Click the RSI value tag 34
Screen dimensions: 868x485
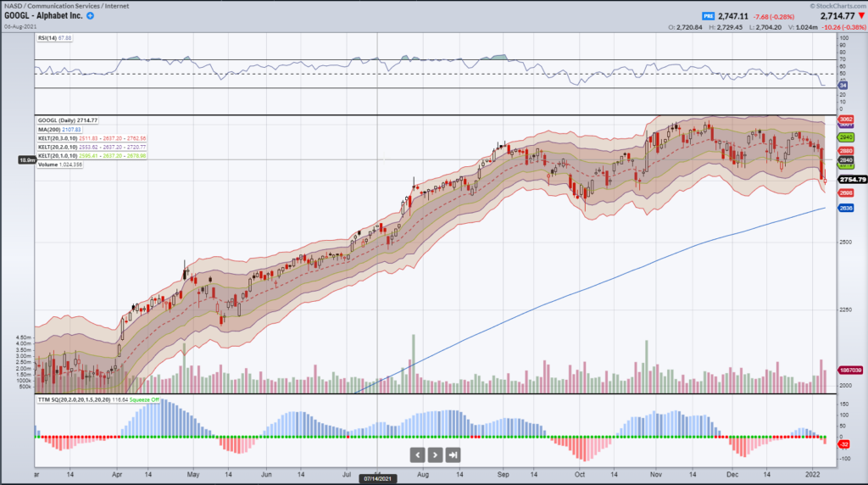[843, 86]
